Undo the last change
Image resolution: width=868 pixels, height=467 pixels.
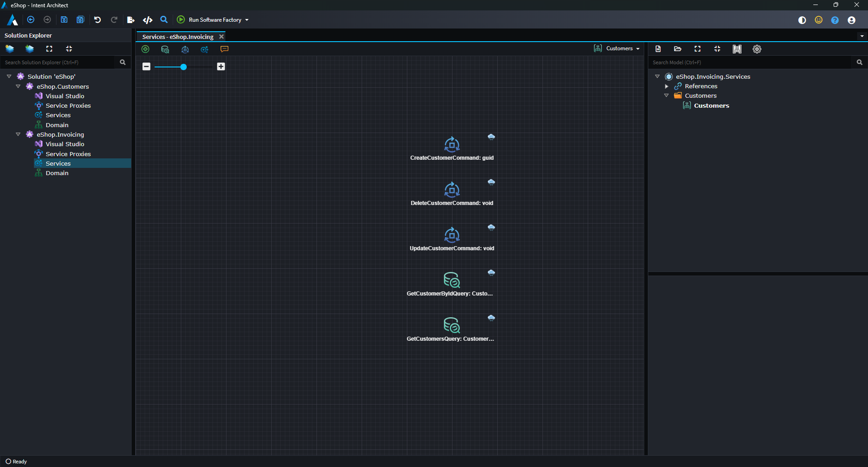click(x=97, y=20)
